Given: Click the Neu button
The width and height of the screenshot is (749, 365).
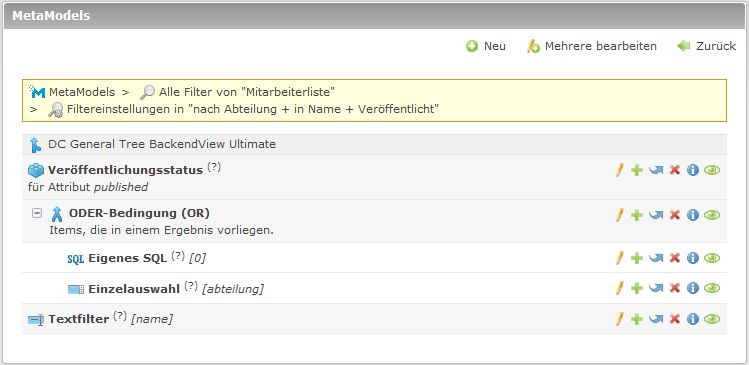Looking at the screenshot, I should point(486,46).
